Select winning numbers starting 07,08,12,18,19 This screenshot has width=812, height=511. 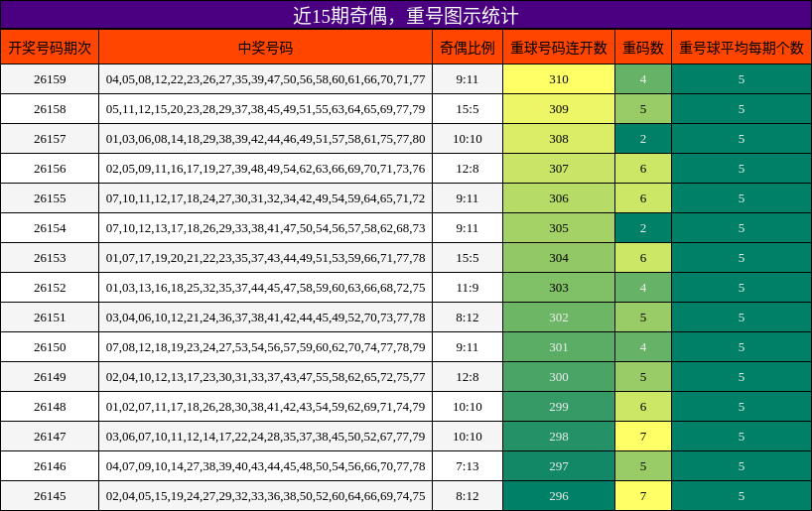(x=266, y=347)
